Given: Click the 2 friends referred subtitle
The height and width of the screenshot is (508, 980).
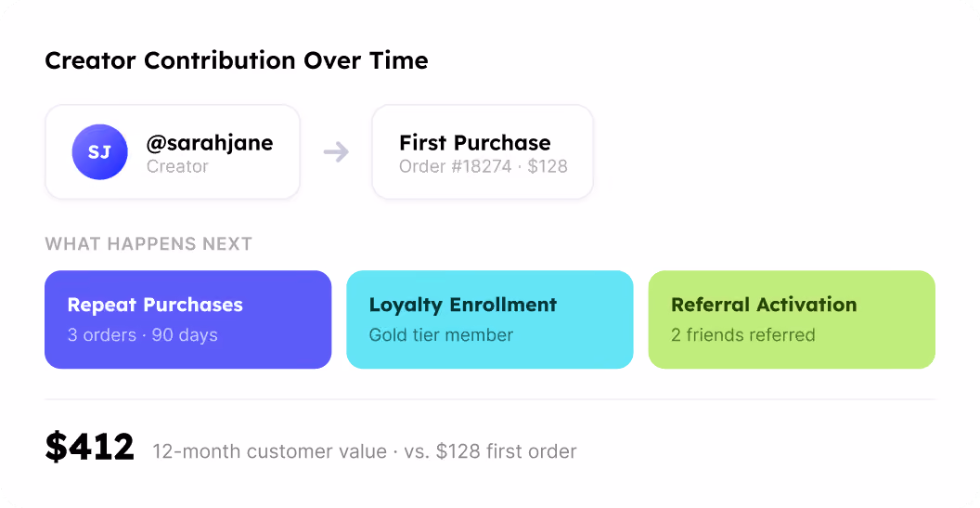Looking at the screenshot, I should tap(743, 335).
